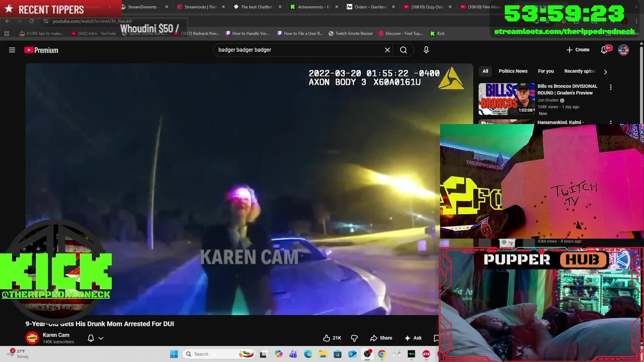Open the '(1837) Redneck Pow...' bookmark
This screenshot has width=644, height=362.
pyautogui.click(x=196, y=33)
